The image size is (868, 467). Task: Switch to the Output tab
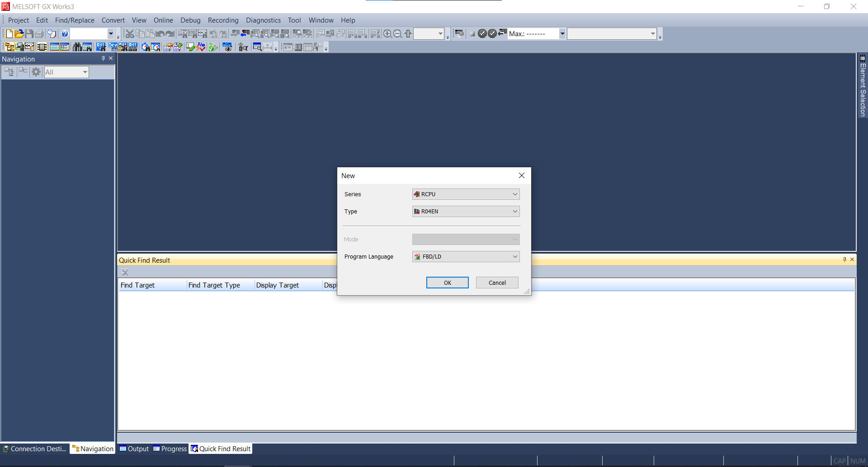[x=134, y=449]
